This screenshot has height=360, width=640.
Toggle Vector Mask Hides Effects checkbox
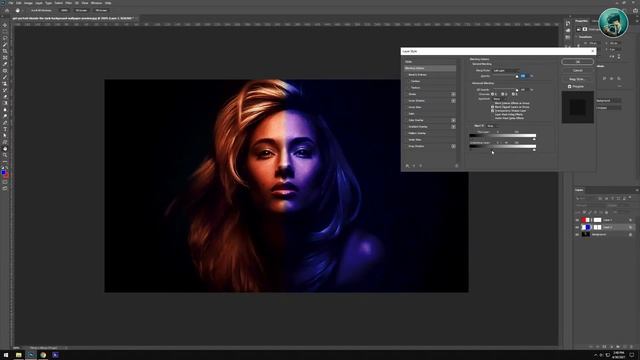tap(493, 118)
